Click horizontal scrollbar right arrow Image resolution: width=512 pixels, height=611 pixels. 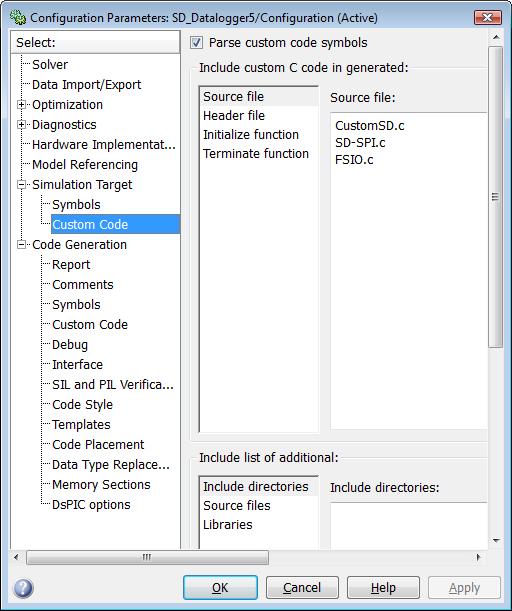[x=478, y=557]
